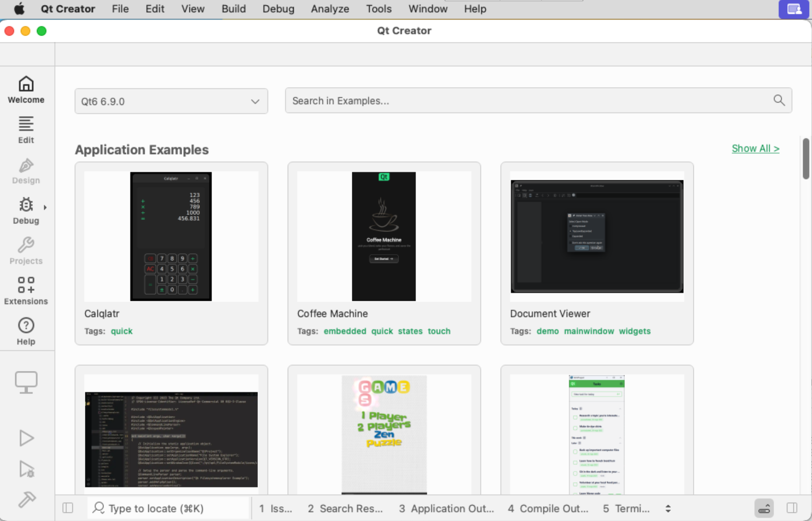
Task: Open the Search Results output pane
Action: coord(345,508)
